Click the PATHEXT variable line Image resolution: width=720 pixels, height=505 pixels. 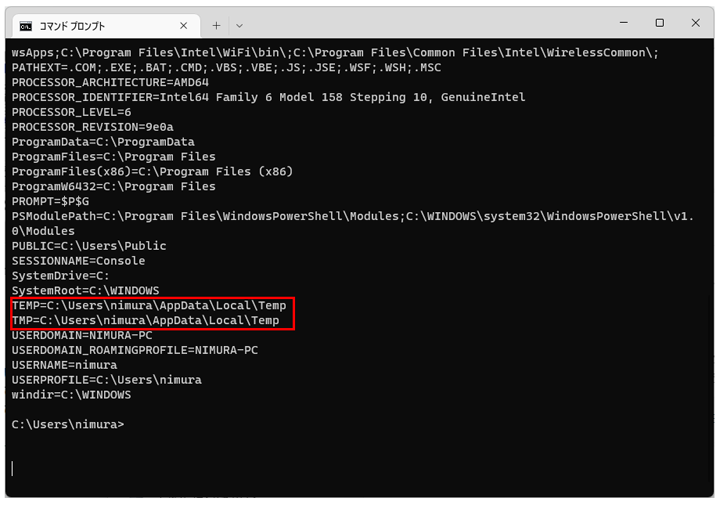pyautogui.click(x=226, y=67)
